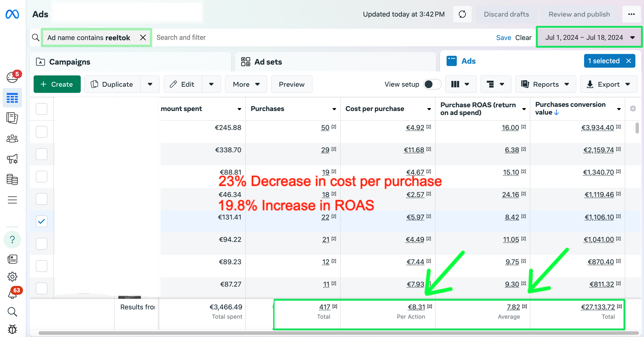
Task: Add a column with plus icon
Action: pyautogui.click(x=633, y=109)
